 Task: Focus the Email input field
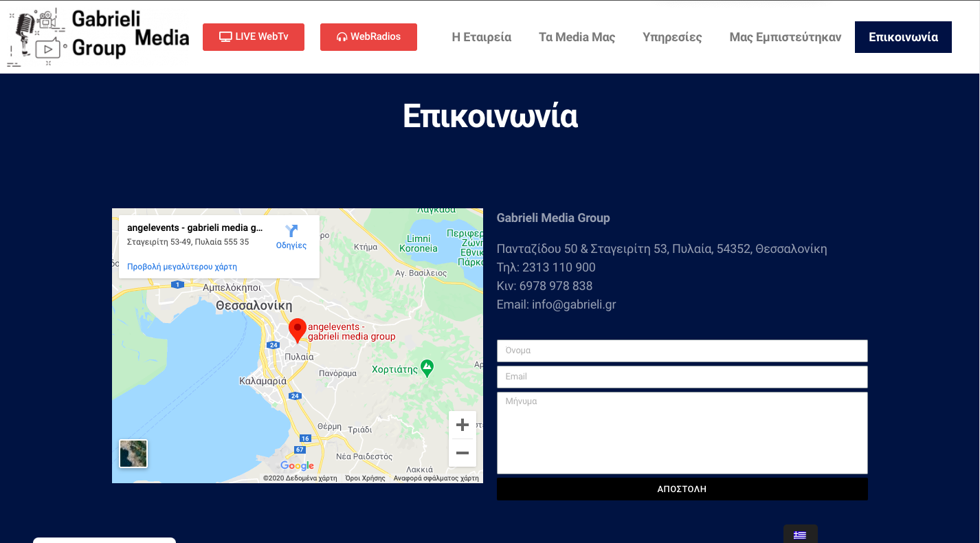pyautogui.click(x=682, y=377)
